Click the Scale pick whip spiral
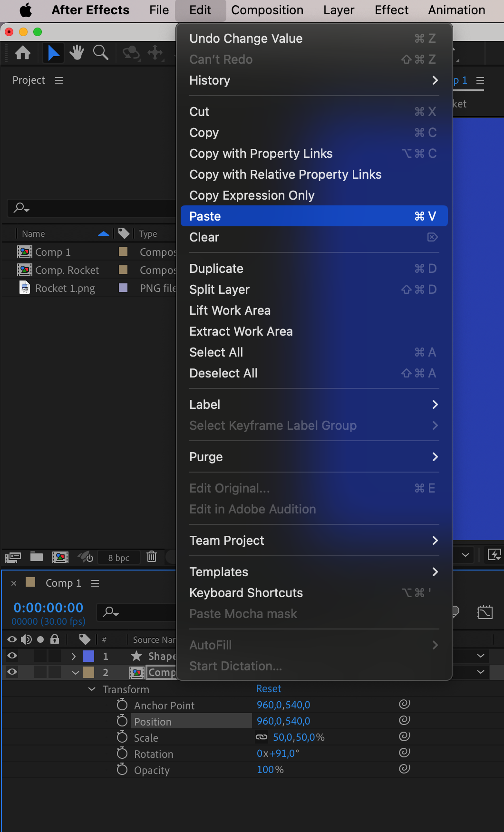This screenshot has width=504, height=832. click(x=405, y=736)
